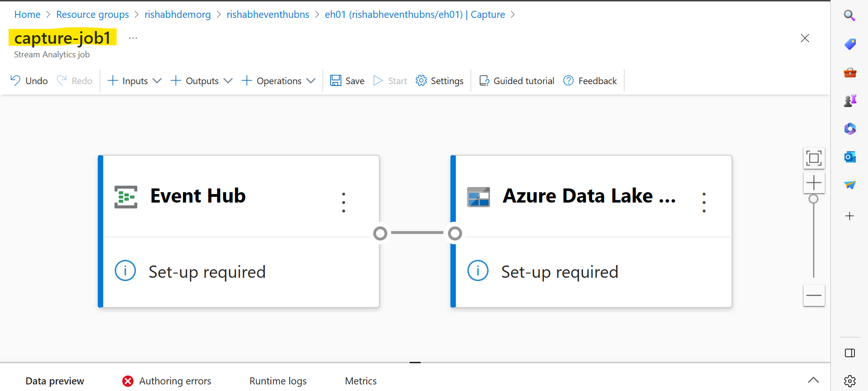868x391 pixels.
Task: Click the bottom panel resize handle
Action: click(x=415, y=362)
